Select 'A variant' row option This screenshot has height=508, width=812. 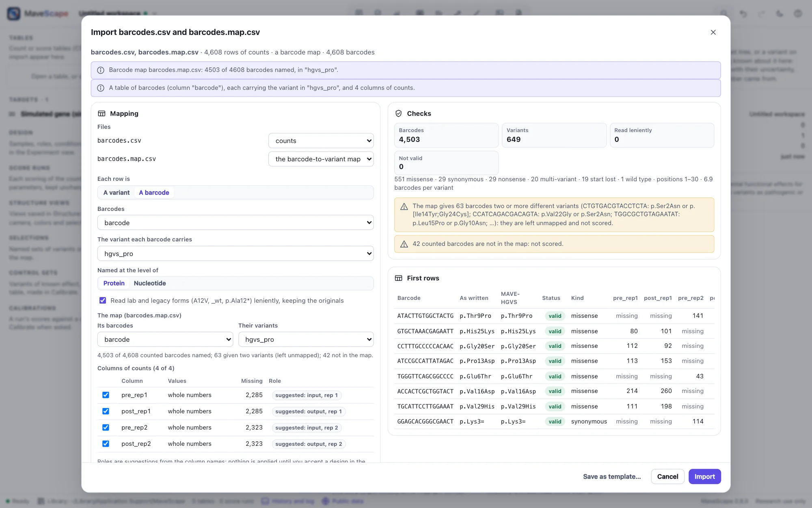pyautogui.click(x=117, y=193)
